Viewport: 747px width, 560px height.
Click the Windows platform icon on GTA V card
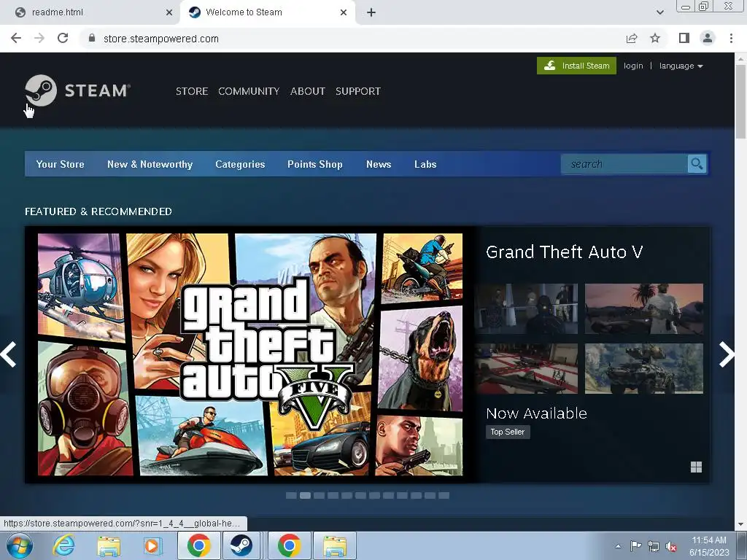[696, 467]
